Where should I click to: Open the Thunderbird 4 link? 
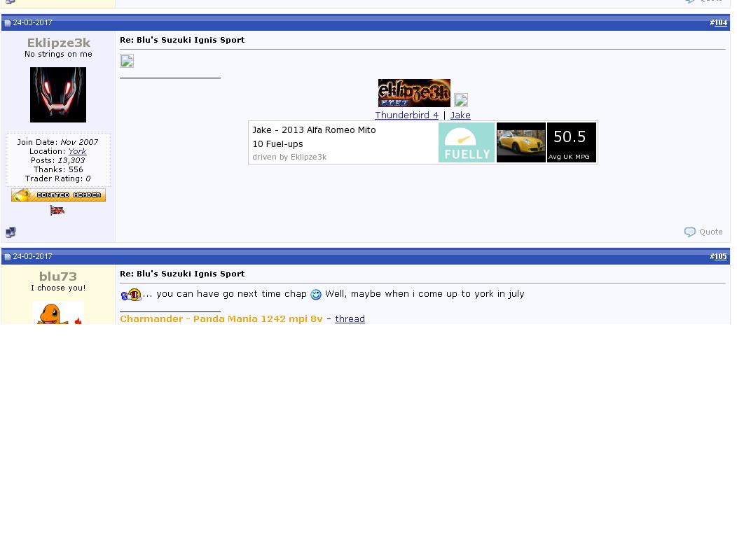coord(406,115)
